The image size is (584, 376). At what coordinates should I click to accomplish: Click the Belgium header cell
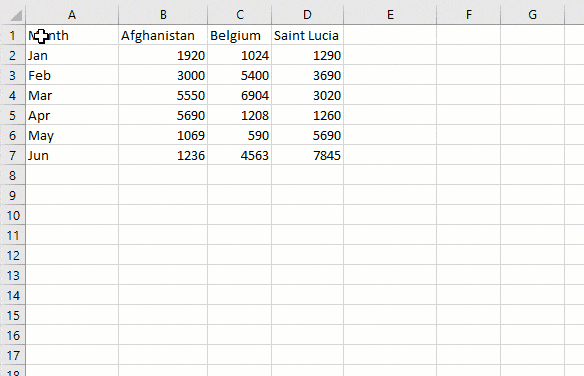[239, 35]
